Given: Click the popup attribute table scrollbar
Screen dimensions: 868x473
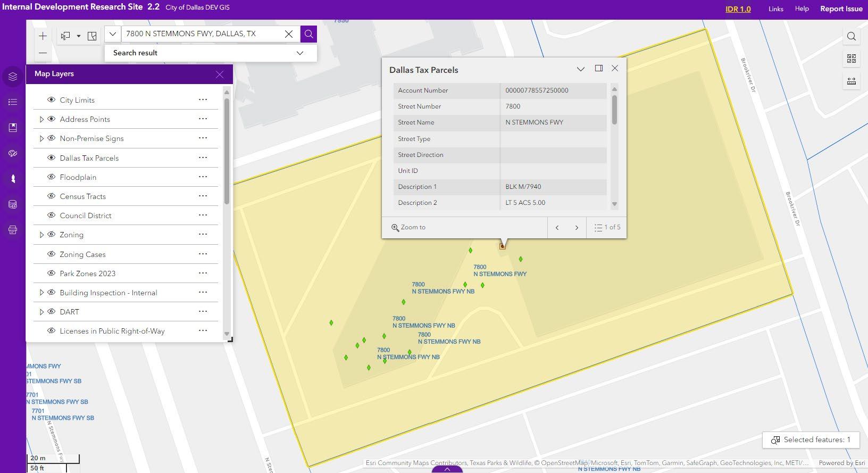Looking at the screenshot, I should [614, 110].
